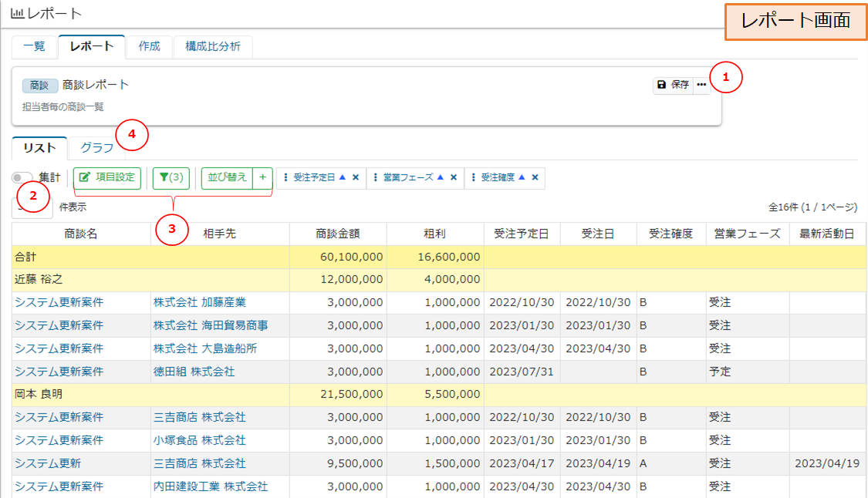Click the 受注予定日 column header

pos(522,234)
